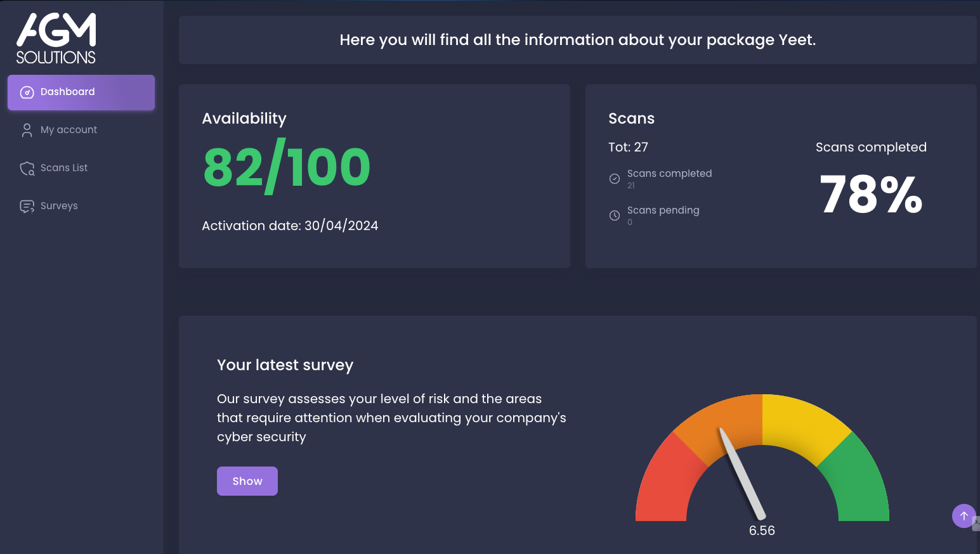Click the 82/100 availability score
980x554 pixels.
[287, 167]
